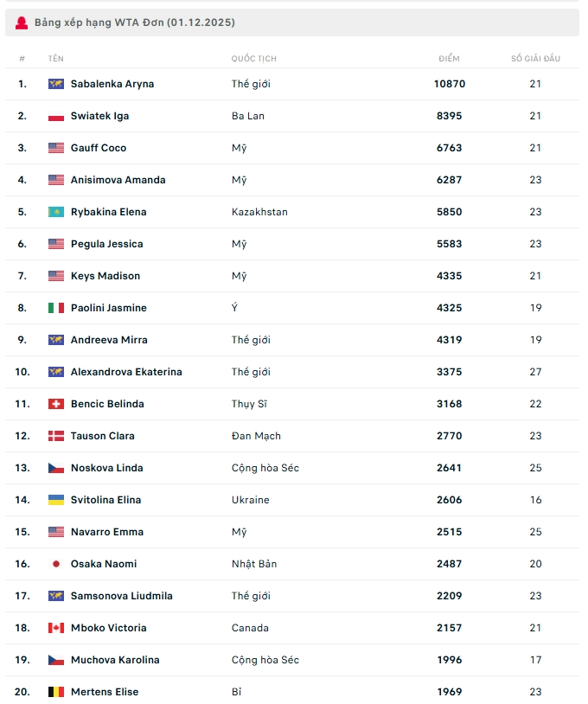
Task: Click the SỐ GIẢI ĐẤU column header
Action: point(535,59)
